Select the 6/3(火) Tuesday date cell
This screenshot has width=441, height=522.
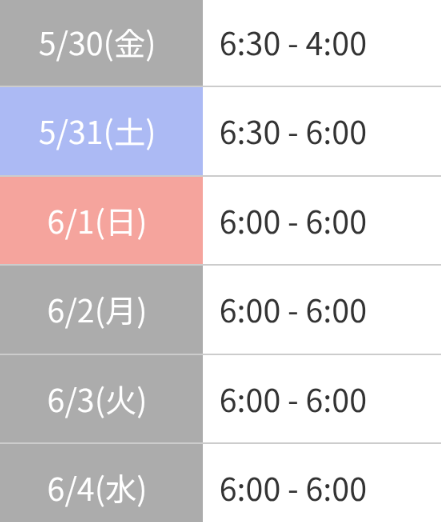click(x=101, y=399)
